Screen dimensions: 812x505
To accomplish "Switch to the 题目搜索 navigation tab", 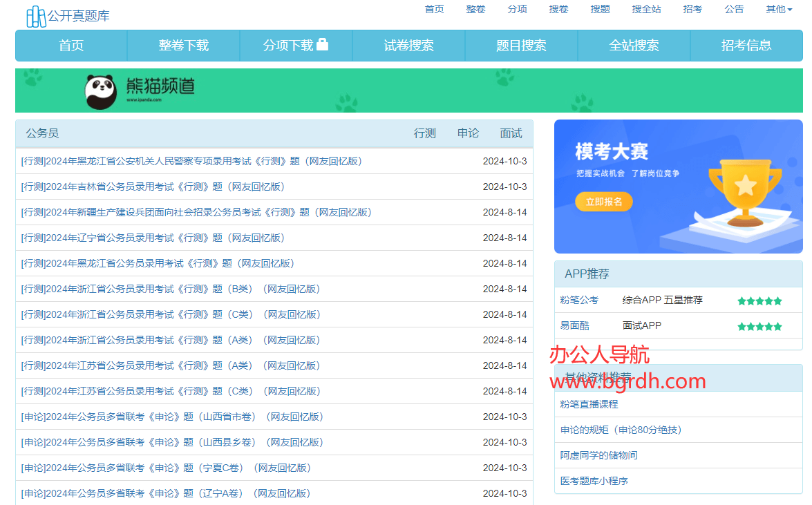I will pyautogui.click(x=521, y=46).
